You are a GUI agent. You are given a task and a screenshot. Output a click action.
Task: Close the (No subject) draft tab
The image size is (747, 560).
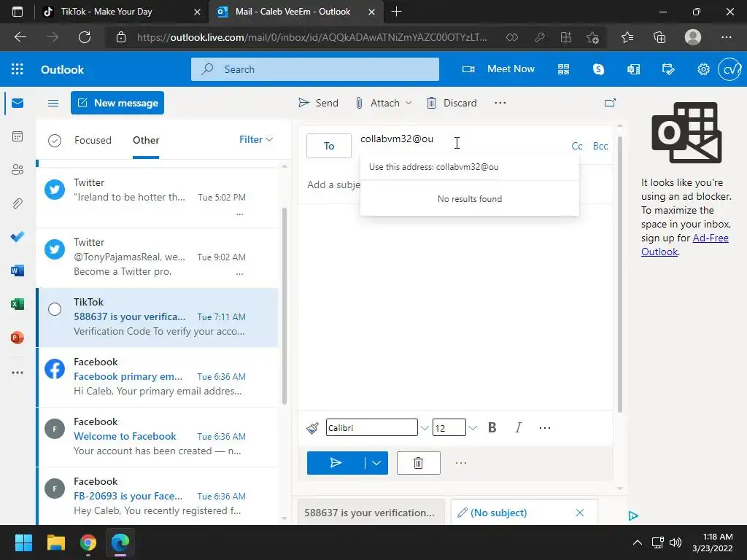click(x=580, y=513)
